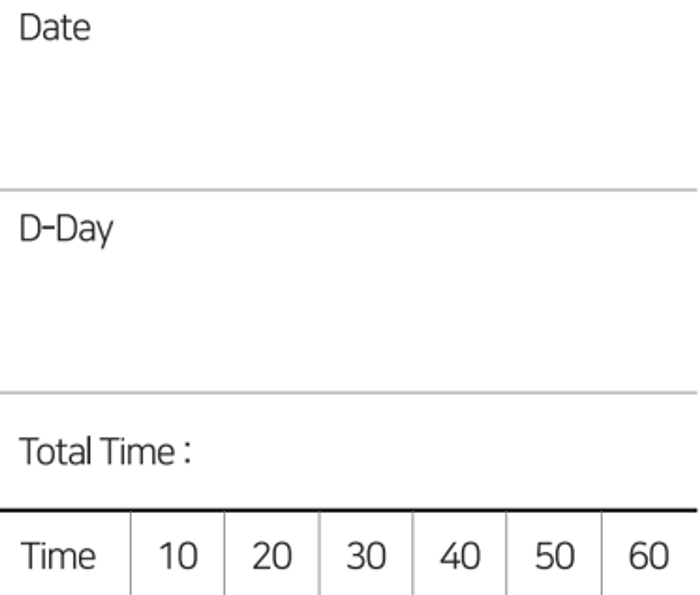Select the Time header cell
Viewport: 700px width, 595px height.
[x=58, y=556]
